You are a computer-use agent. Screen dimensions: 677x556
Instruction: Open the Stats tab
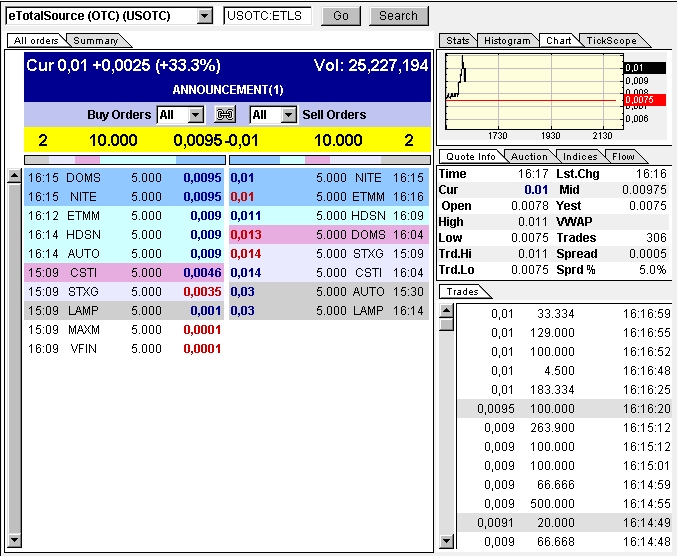457,41
